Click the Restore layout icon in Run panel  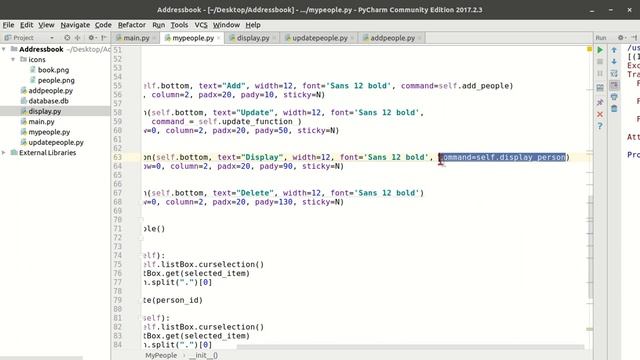(x=600, y=88)
